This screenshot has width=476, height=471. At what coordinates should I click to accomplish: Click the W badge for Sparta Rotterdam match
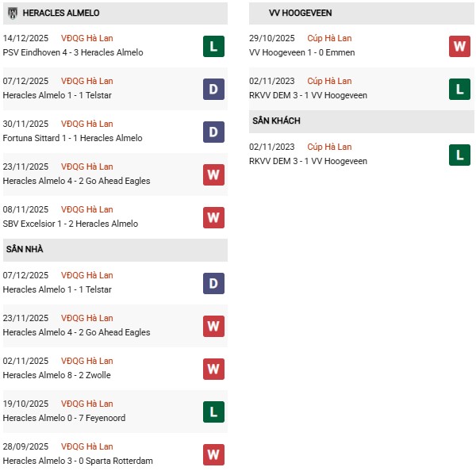pyautogui.click(x=213, y=454)
